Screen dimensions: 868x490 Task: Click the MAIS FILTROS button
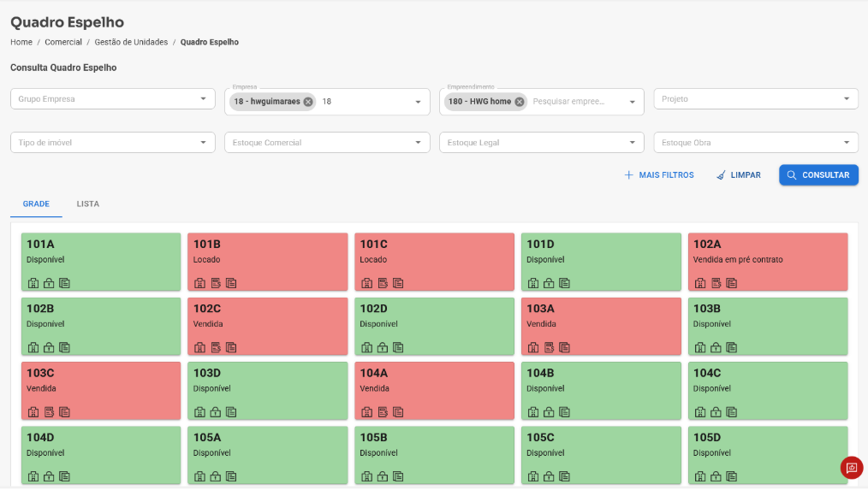pyautogui.click(x=659, y=175)
